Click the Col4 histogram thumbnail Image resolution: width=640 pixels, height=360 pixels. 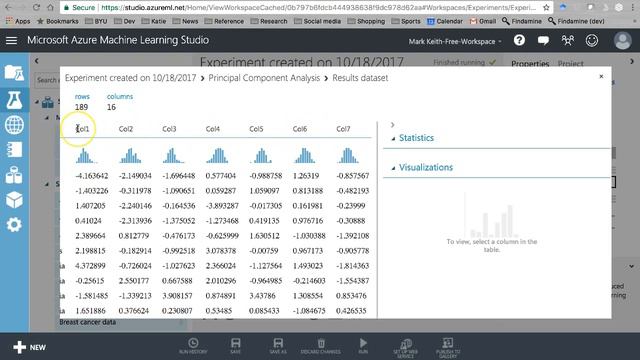pos(217,156)
